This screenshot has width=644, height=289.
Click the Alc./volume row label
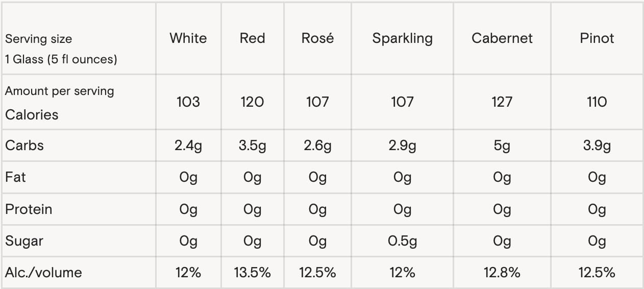43,273
